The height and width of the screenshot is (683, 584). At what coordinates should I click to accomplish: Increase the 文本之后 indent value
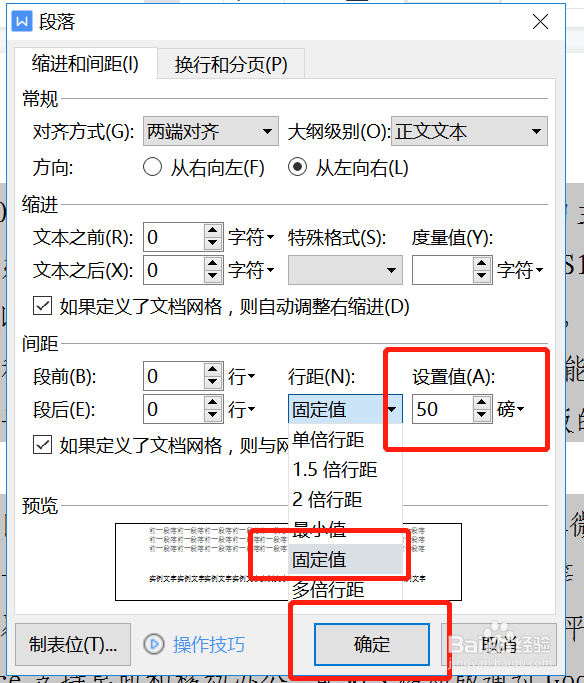click(213, 263)
